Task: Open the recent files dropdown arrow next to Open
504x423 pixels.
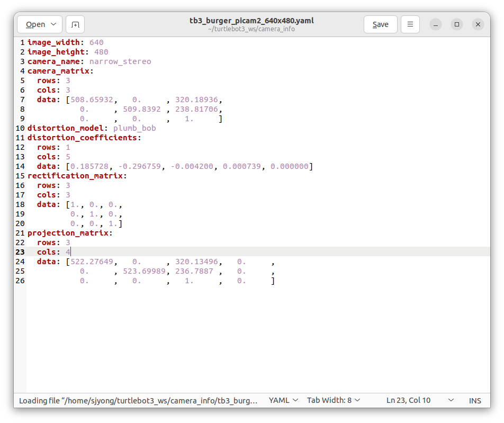Action: [x=53, y=24]
